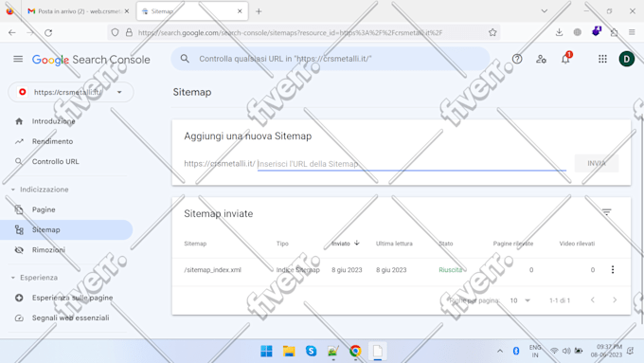Open Introduzione in sidebar
This screenshot has height=363, width=644.
click(53, 121)
